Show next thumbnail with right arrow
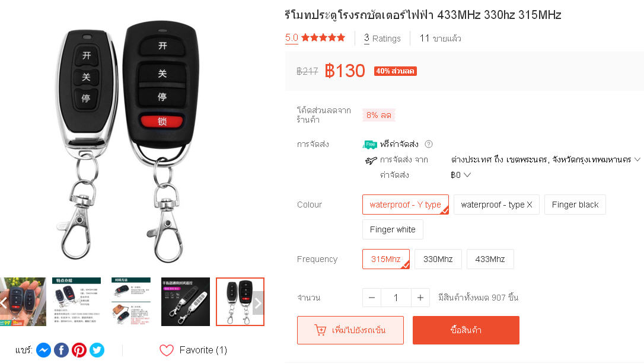The width and height of the screenshot is (644, 364). (258, 304)
